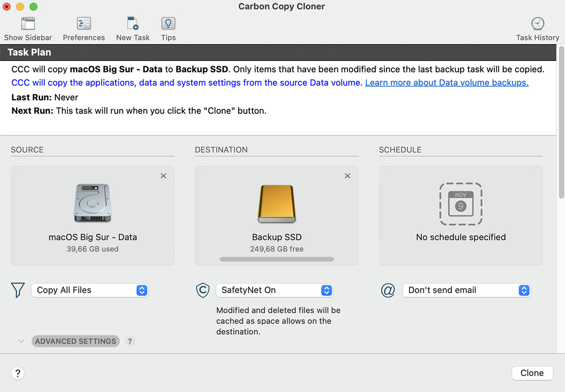
Task: Click the SOURCE section heading
Action: [27, 150]
